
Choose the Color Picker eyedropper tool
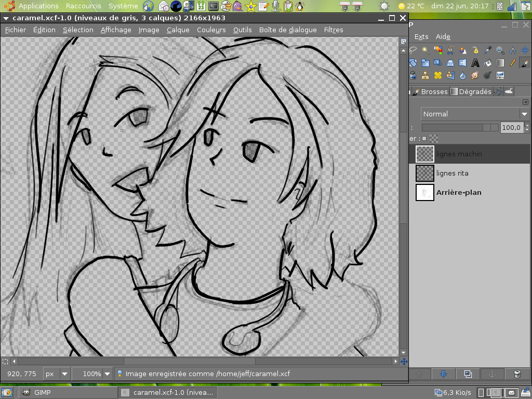click(x=488, y=50)
